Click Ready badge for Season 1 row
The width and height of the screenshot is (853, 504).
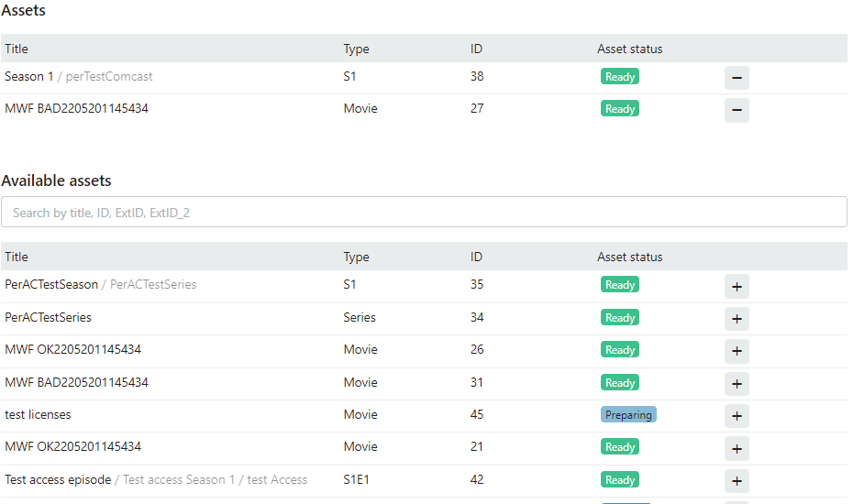click(x=620, y=77)
